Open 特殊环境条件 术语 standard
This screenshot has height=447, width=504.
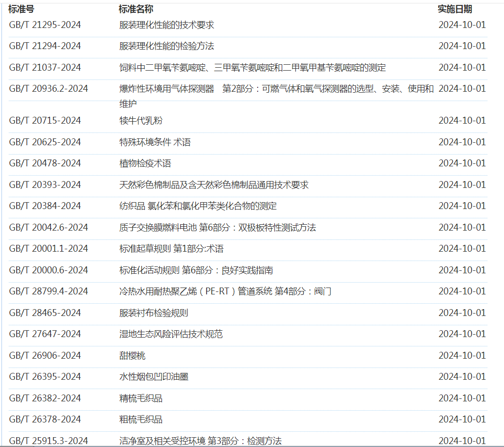155,142
